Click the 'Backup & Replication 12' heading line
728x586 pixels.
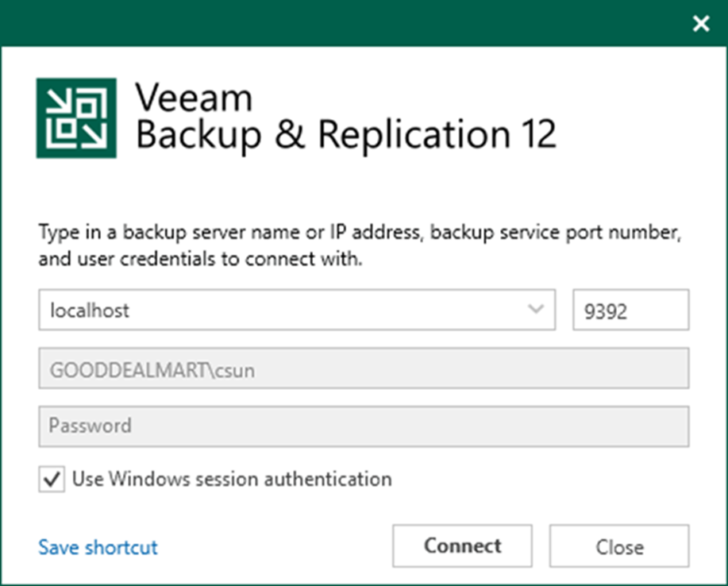(x=345, y=136)
